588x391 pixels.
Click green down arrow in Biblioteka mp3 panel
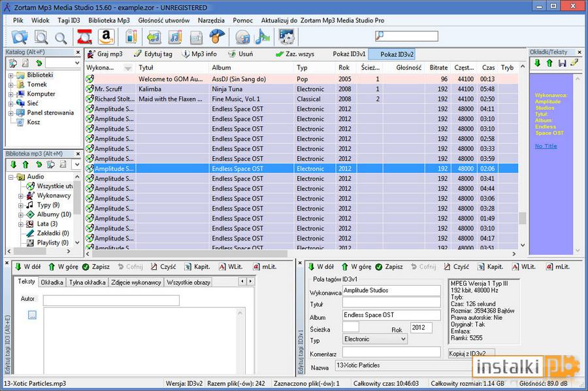point(14,164)
